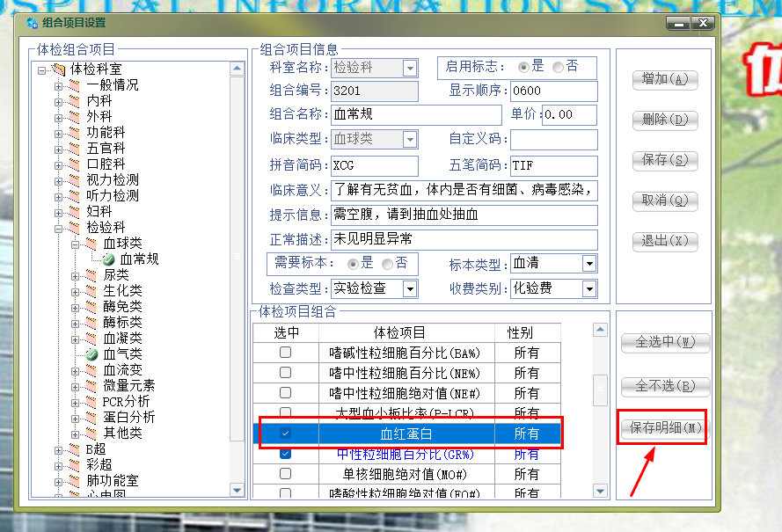The height and width of the screenshot is (532, 782).
Task: Tick the 嗜中性粒细胞绝对值(NE#) checkbox
Action: [285, 393]
